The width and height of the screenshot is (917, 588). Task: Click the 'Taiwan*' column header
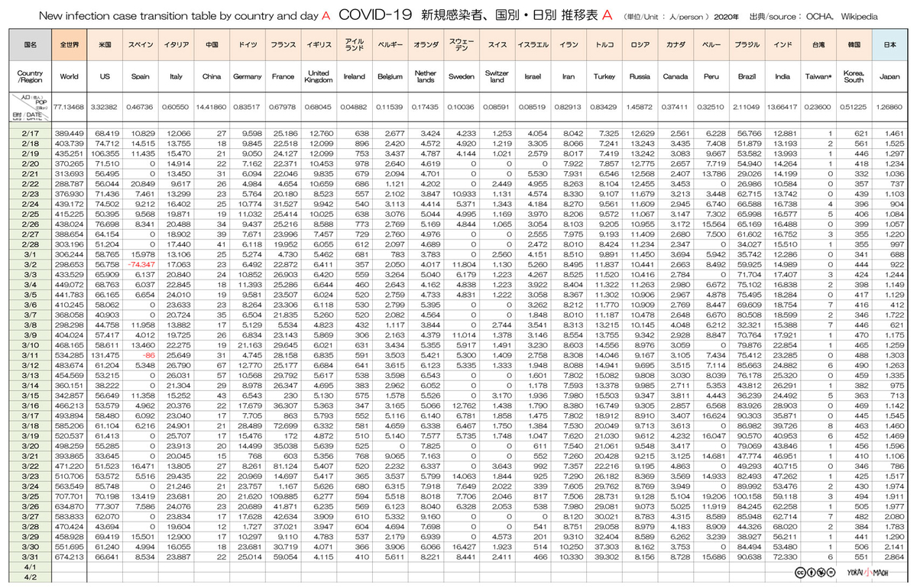pos(818,76)
